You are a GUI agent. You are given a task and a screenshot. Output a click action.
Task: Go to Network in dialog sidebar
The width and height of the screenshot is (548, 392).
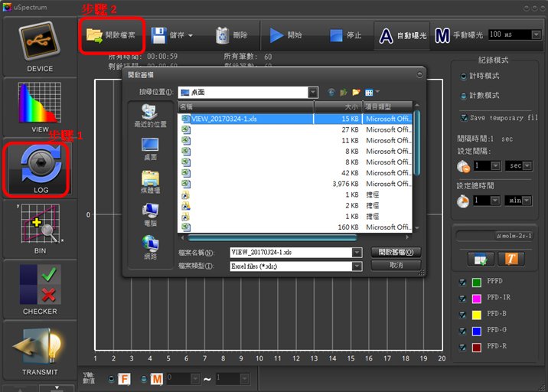pos(151,248)
